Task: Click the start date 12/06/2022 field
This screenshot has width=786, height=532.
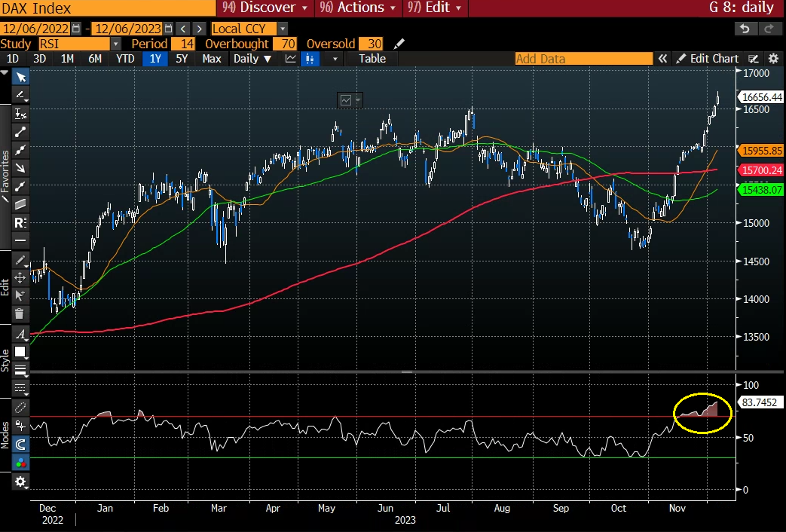Action: point(35,29)
